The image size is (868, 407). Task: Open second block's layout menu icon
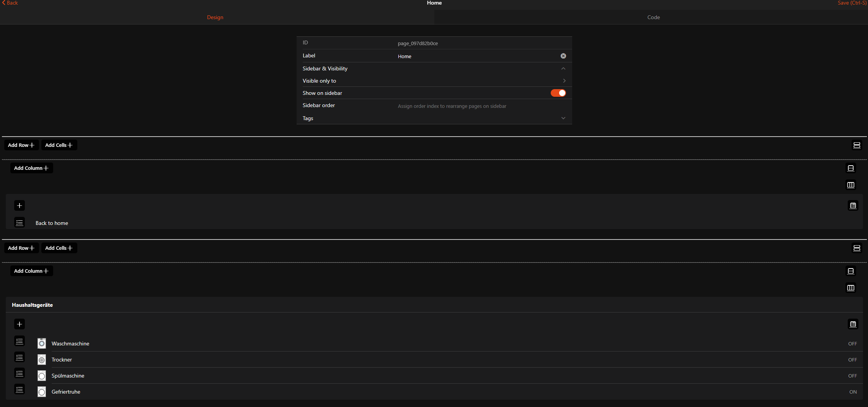coord(857,248)
